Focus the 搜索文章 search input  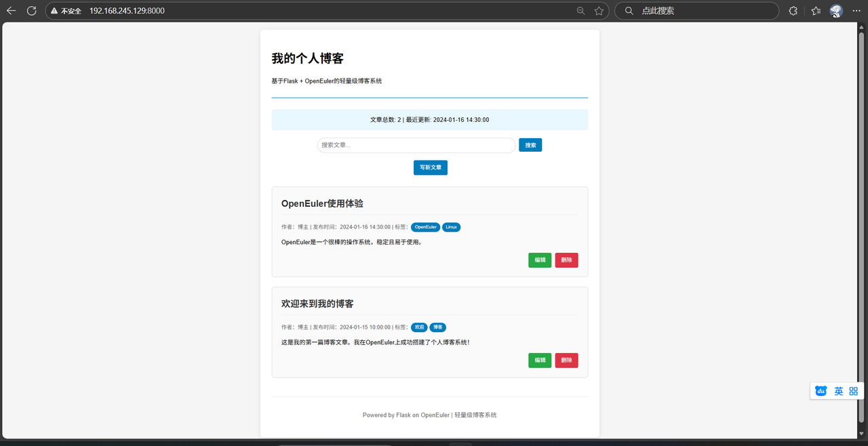[x=416, y=145]
